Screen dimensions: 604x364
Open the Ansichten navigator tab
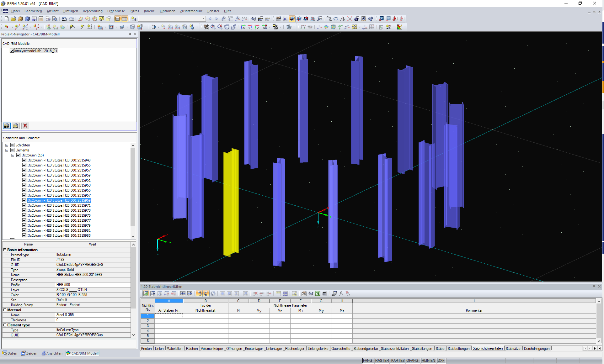pos(52,353)
